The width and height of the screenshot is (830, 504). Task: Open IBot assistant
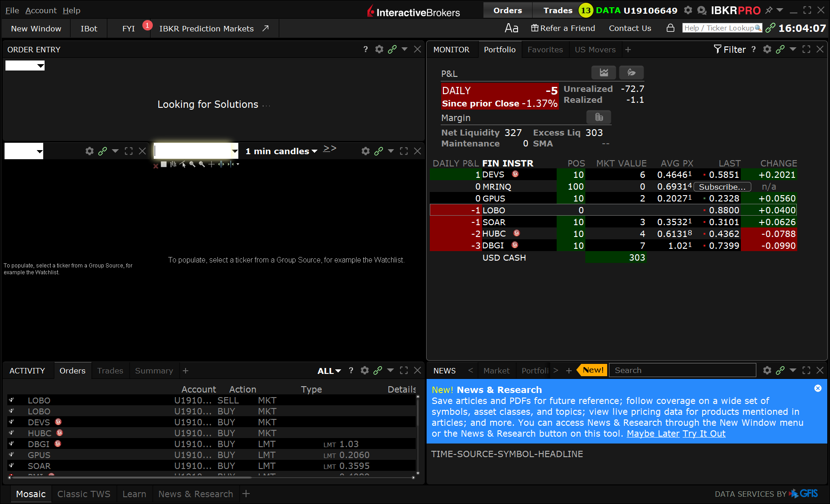pyautogui.click(x=89, y=29)
